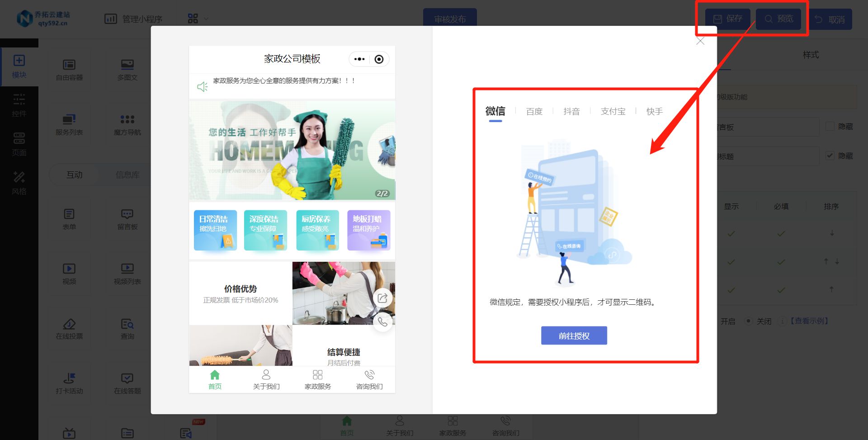Switch to the 百度 platform tab
The width and height of the screenshot is (868, 440).
(x=534, y=111)
